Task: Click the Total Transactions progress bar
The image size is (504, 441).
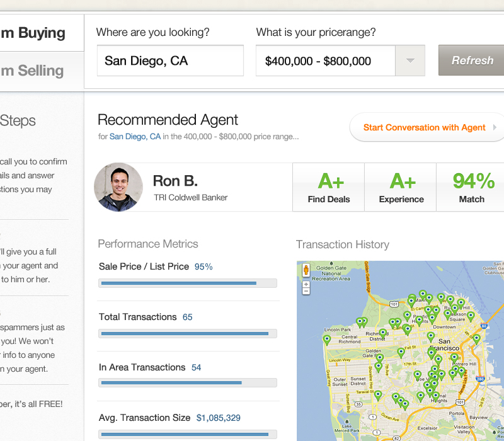Action: click(188, 334)
